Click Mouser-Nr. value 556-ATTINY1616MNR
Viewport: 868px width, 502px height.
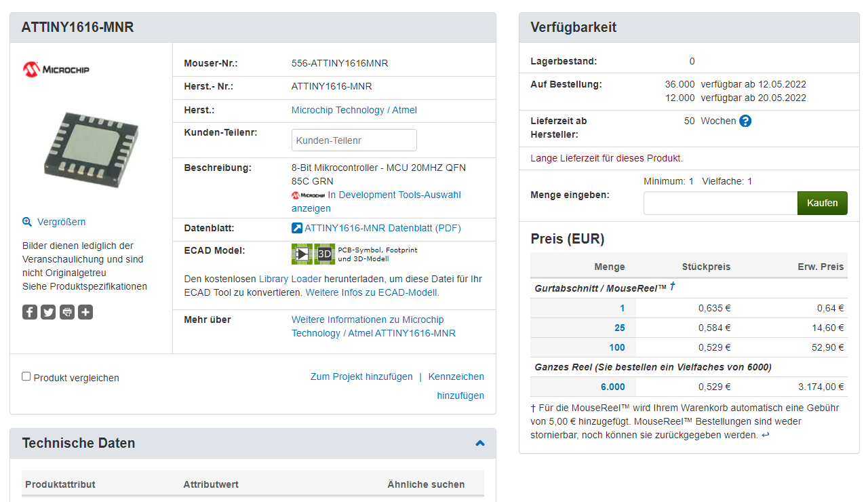pos(340,63)
